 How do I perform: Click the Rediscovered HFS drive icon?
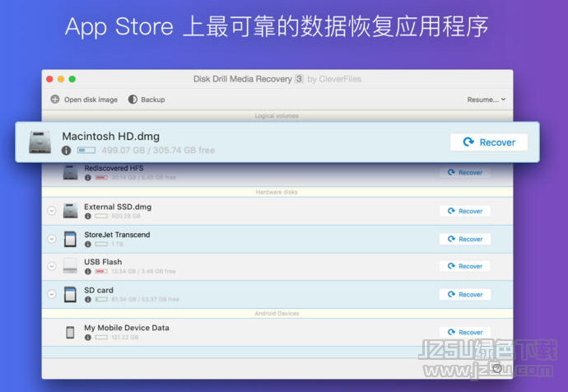point(70,172)
